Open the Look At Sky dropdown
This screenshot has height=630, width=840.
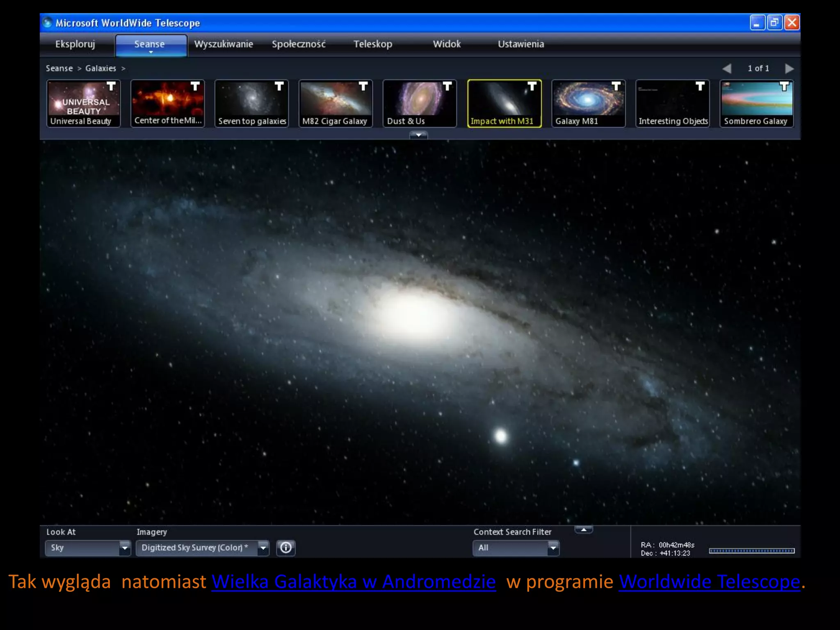click(x=88, y=548)
